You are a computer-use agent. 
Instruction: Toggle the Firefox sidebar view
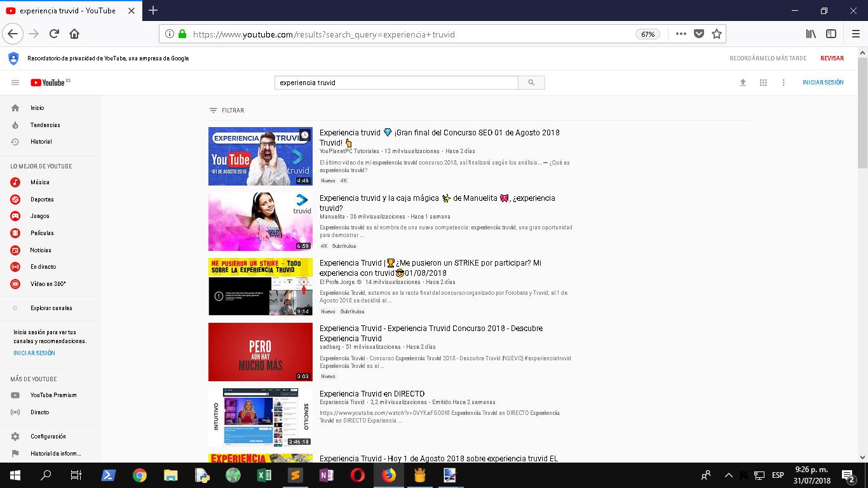[831, 34]
